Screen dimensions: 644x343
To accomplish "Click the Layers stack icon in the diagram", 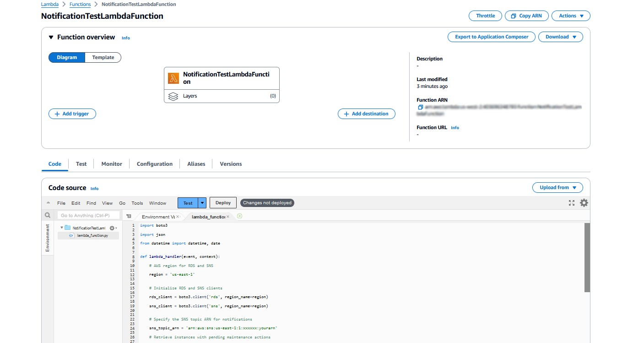I will (x=173, y=96).
